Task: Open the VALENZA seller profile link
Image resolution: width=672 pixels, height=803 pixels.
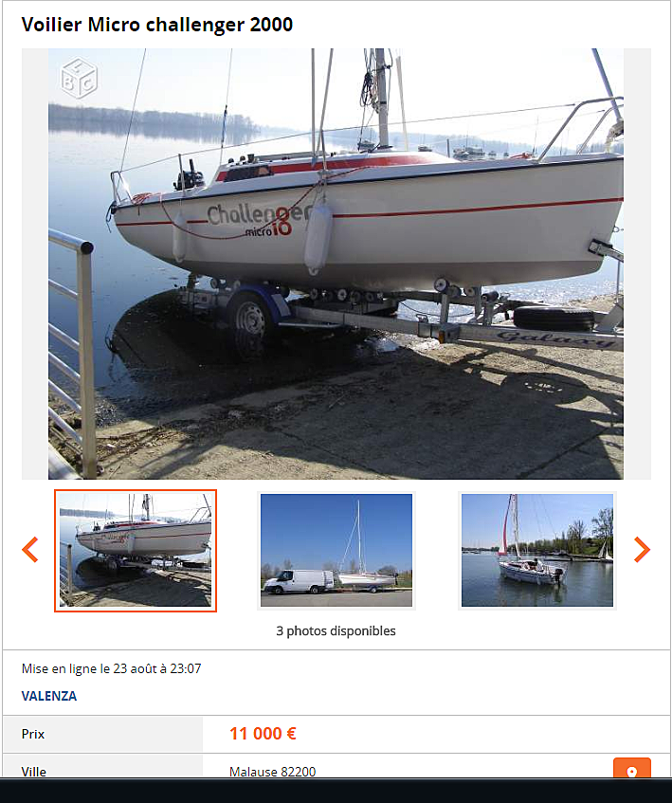Action: click(x=49, y=696)
